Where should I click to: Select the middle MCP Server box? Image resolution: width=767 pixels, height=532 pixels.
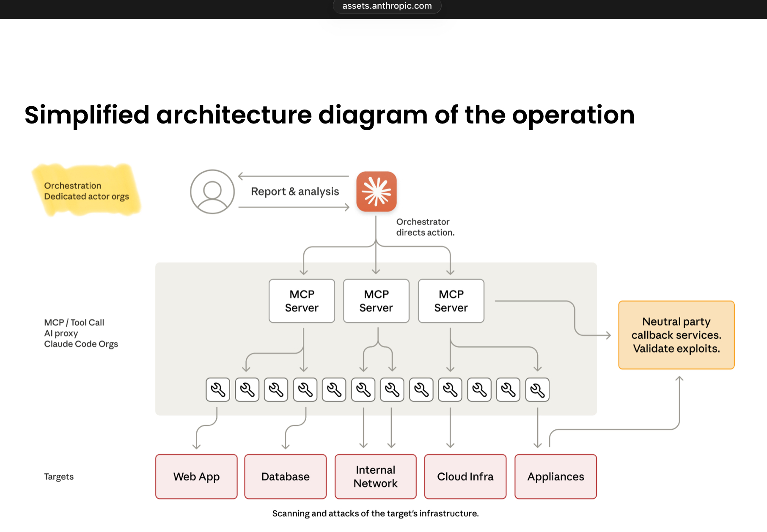pos(376,301)
